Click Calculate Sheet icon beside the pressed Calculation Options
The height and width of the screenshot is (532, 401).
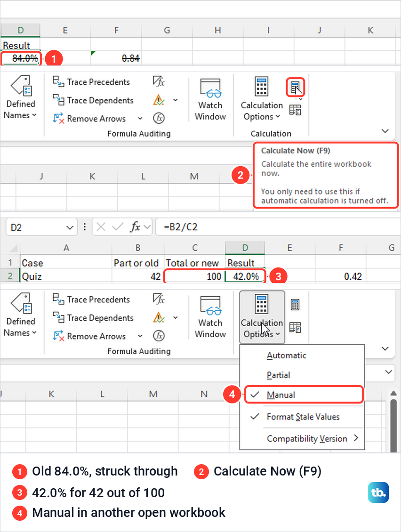[x=295, y=327]
